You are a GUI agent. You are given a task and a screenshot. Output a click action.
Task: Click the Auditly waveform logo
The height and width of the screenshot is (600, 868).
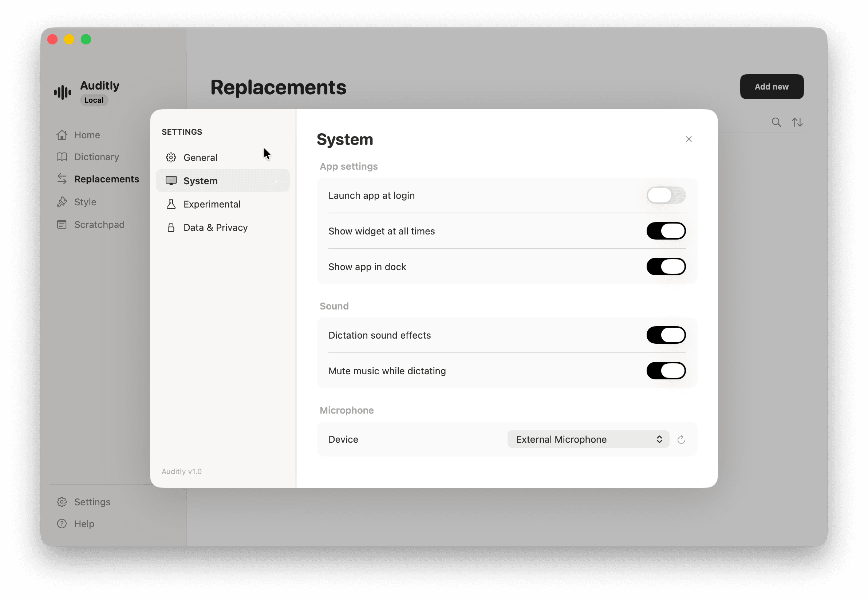click(x=62, y=91)
